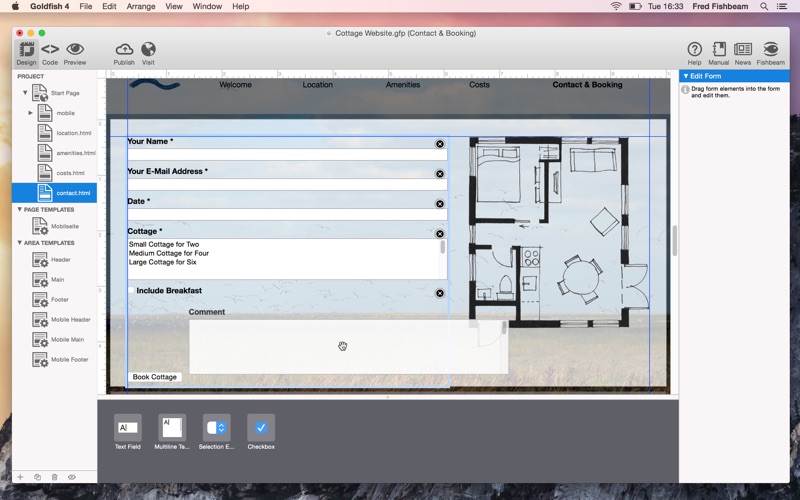Collapse the Area Templates section
The width and height of the screenshot is (800, 500).
pos(19,243)
